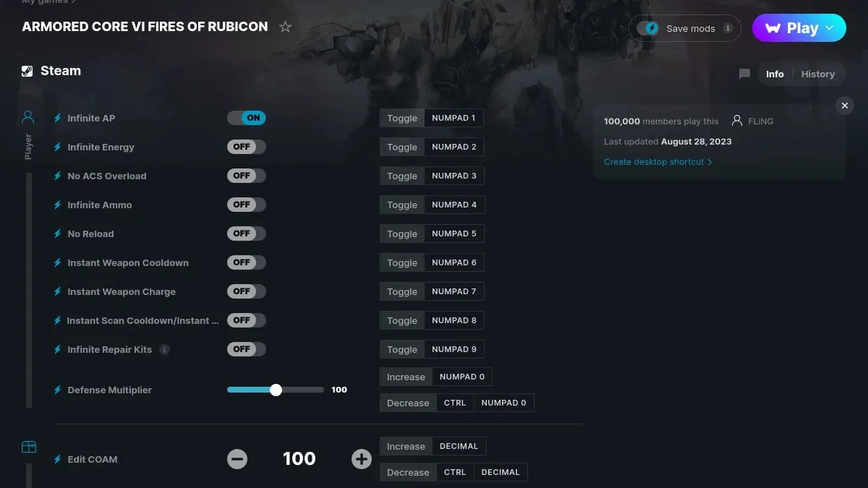Click the Edit COAM value field
868x488 pixels.
tap(299, 459)
